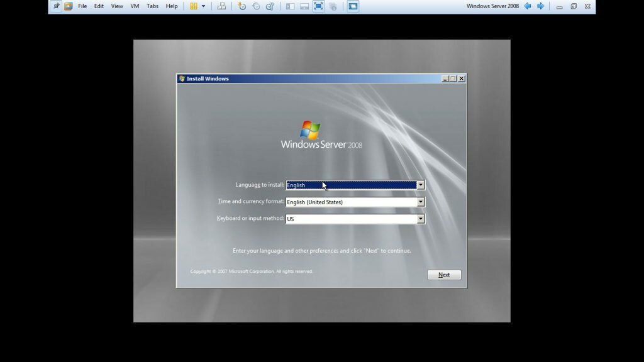The height and width of the screenshot is (362, 644).
Task: Pause the virtual machine with suspend icon
Action: pos(194,6)
